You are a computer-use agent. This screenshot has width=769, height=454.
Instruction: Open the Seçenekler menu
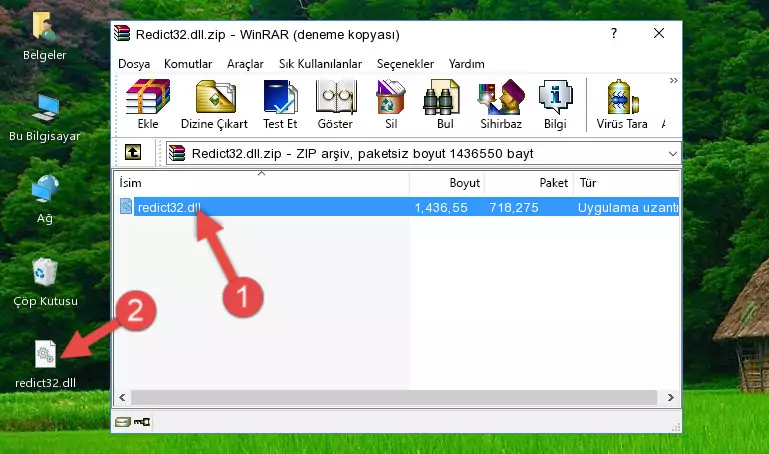[x=405, y=64]
